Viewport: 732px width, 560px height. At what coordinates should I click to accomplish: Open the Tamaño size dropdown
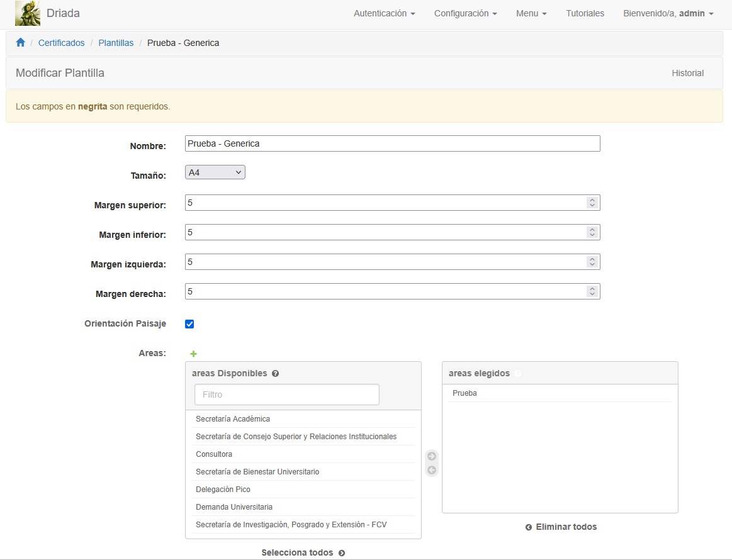click(x=215, y=171)
